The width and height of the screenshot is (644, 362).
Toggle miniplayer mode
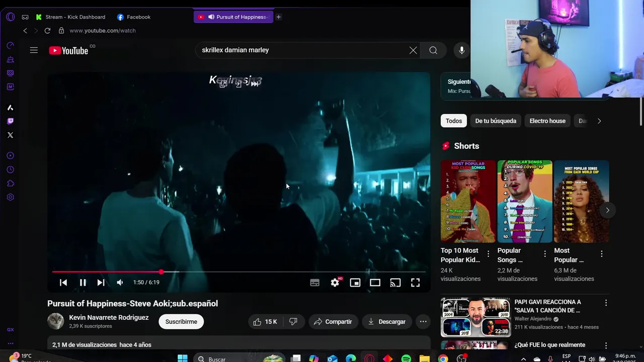[x=355, y=283]
